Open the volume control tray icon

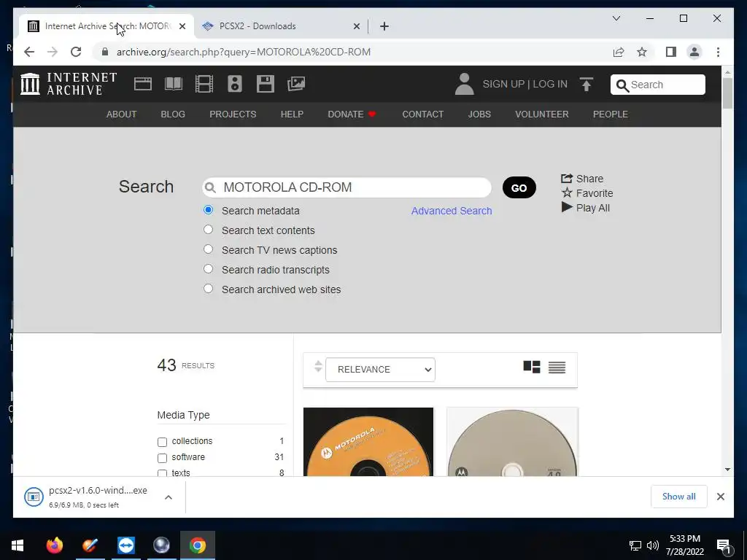653,545
